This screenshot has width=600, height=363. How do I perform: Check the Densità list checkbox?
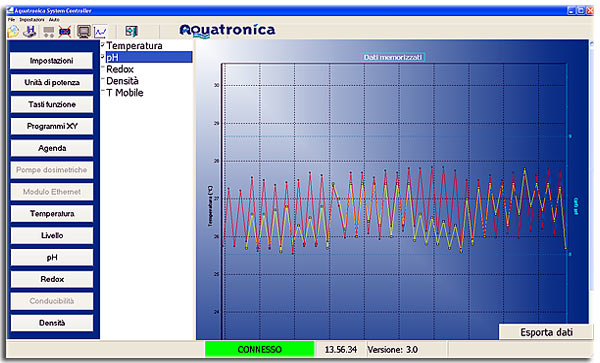click(x=103, y=80)
